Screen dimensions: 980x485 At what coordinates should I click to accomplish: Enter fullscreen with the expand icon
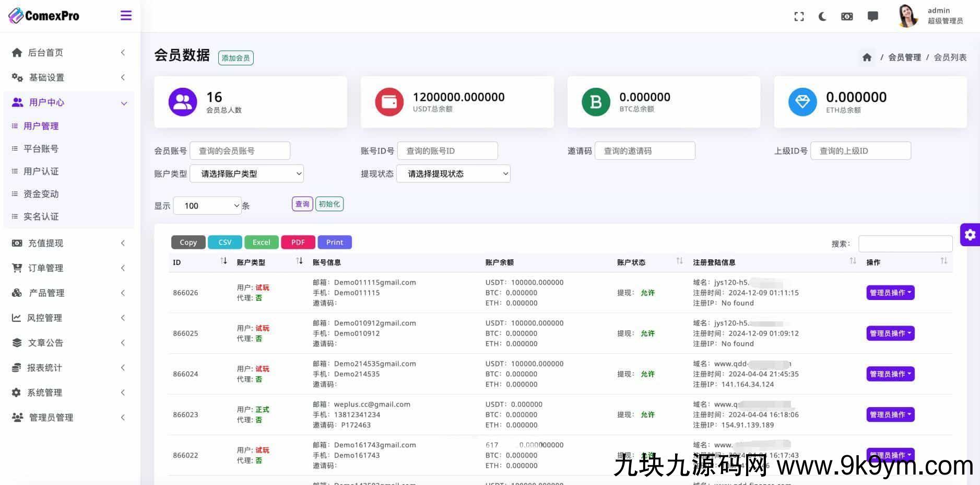click(799, 17)
